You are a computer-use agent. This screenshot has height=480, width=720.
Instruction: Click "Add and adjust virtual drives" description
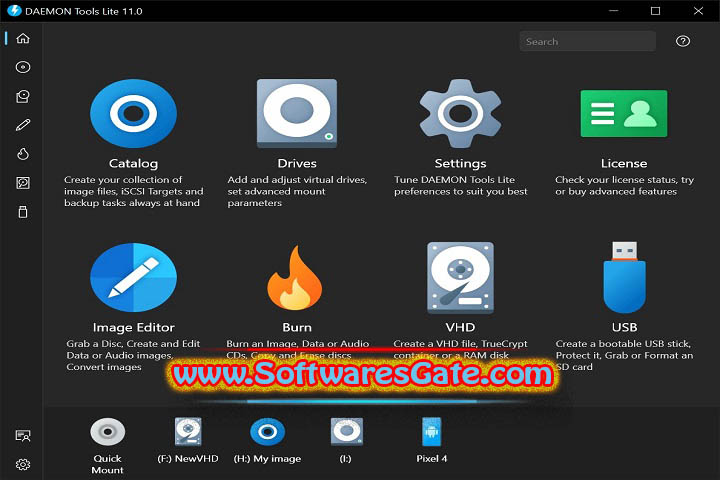point(297,180)
